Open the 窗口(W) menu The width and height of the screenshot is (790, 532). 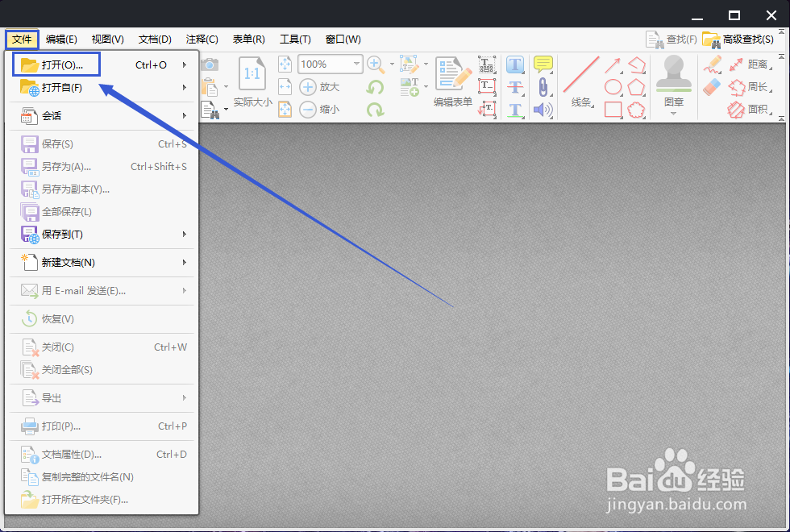tap(343, 39)
